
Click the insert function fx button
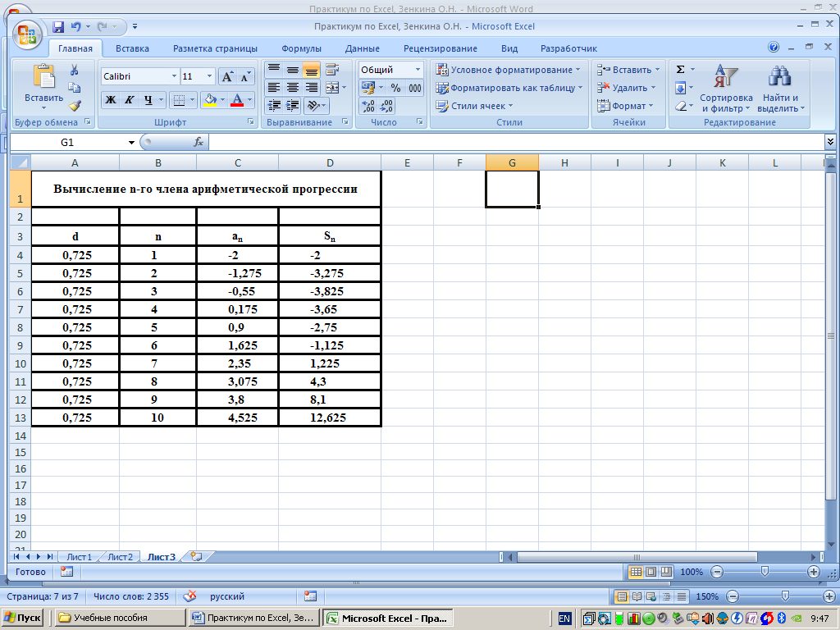tap(199, 143)
